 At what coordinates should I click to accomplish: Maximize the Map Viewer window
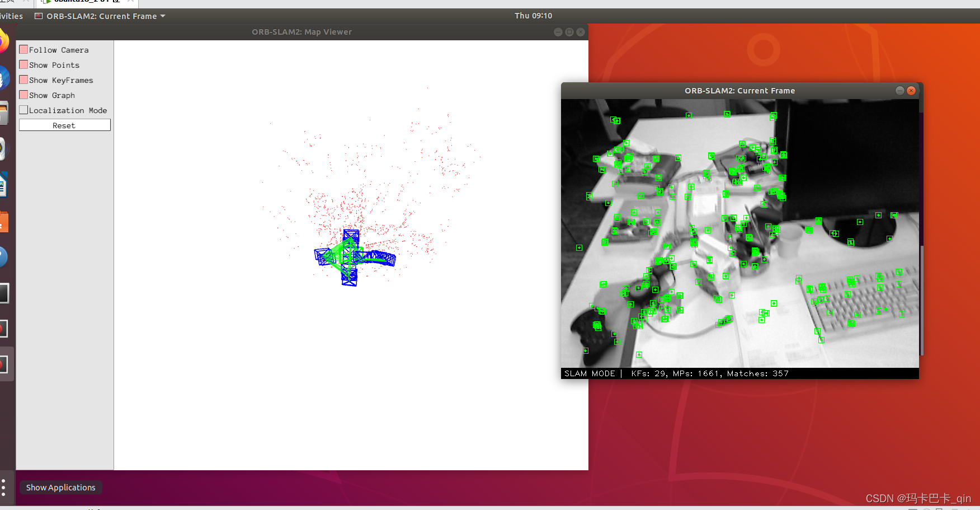click(x=569, y=32)
